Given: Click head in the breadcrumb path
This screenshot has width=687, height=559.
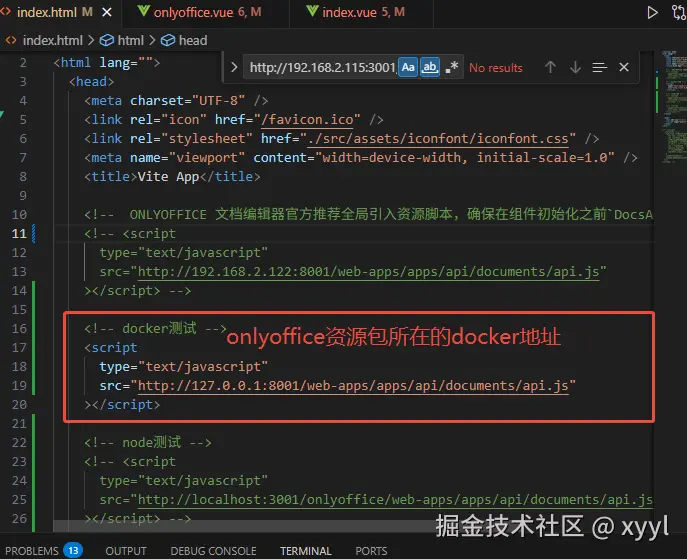Looking at the screenshot, I should (193, 41).
